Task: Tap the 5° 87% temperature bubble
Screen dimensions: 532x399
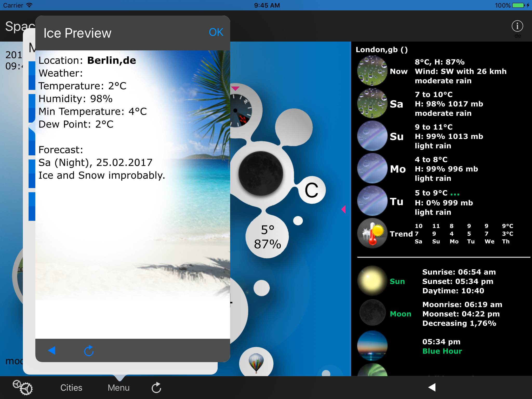Action: (x=267, y=237)
